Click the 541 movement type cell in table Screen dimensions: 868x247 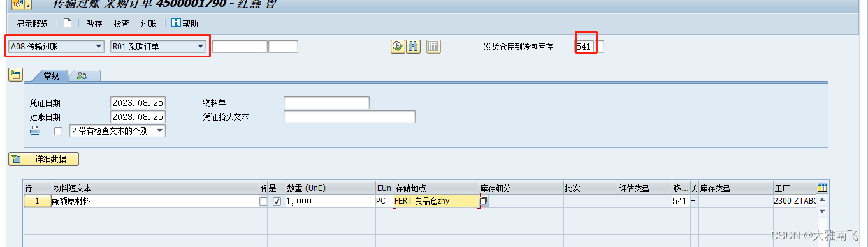681,201
